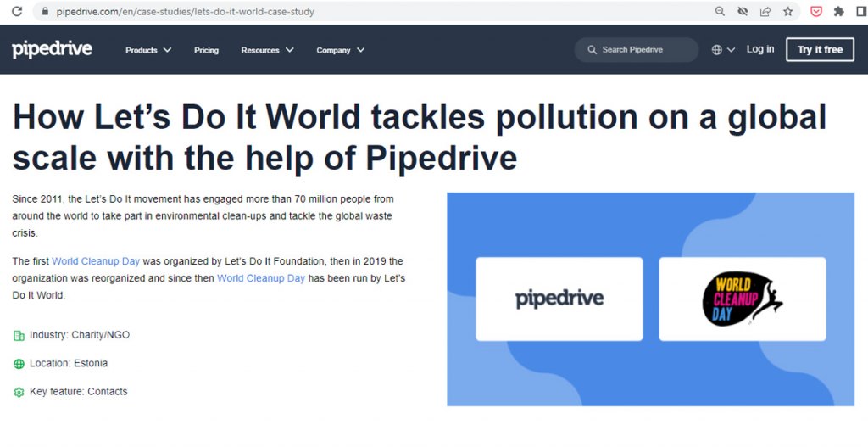Click the green Key feature gear icon
The width and height of the screenshot is (868, 447).
pos(19,392)
